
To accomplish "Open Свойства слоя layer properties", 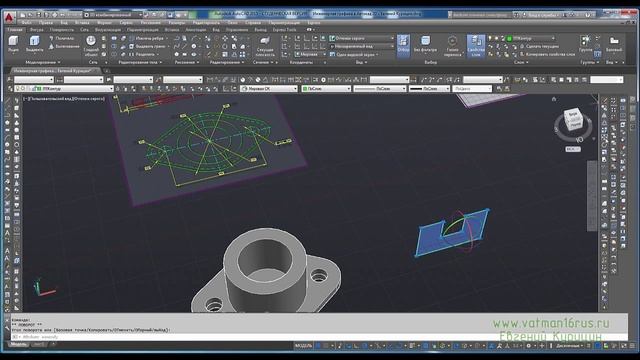I will click(x=476, y=45).
